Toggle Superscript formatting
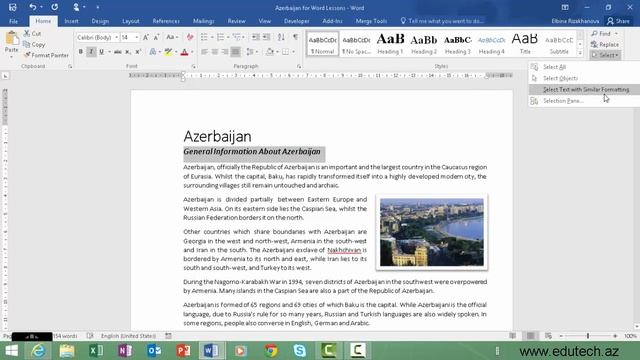Screen dimensions: 640x360 pyautogui.click(x=138, y=52)
